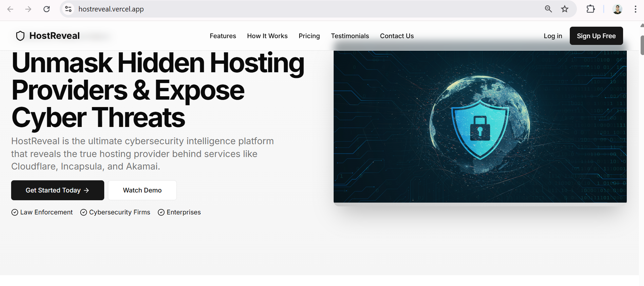Click the shield globe hero image
The width and height of the screenshot is (644, 286).
tap(480, 127)
